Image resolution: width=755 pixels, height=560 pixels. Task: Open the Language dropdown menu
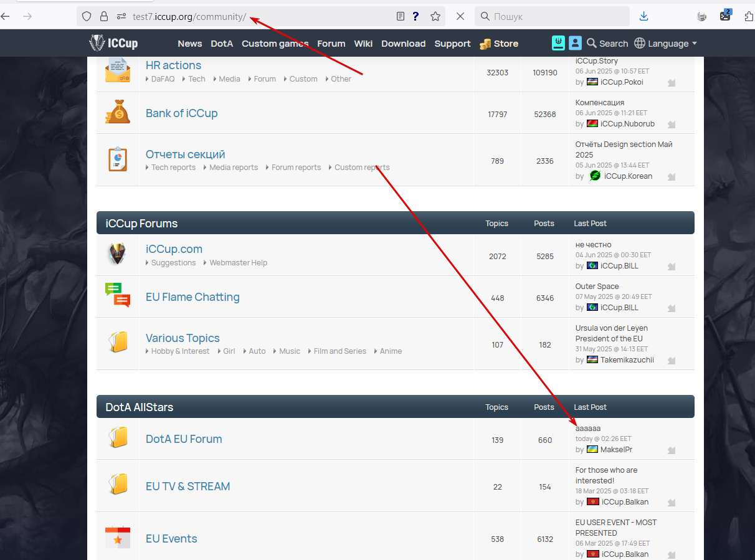tap(665, 44)
